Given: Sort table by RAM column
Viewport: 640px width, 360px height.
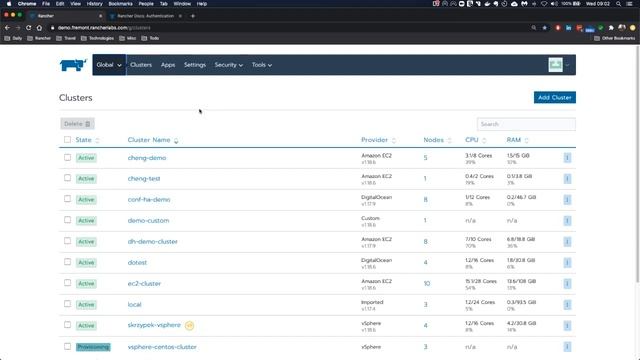Looking at the screenshot, I should (x=518, y=140).
